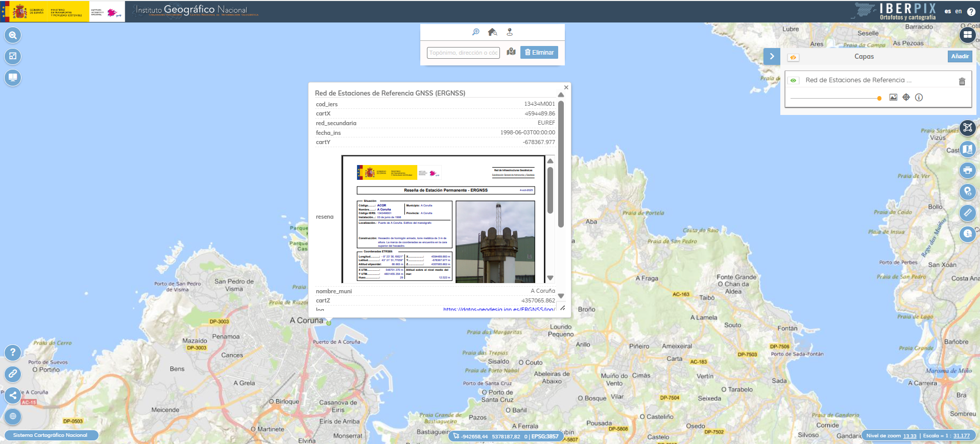The width and height of the screenshot is (980, 444).
Task: Open the base layer selector grid icon
Action: (967, 35)
